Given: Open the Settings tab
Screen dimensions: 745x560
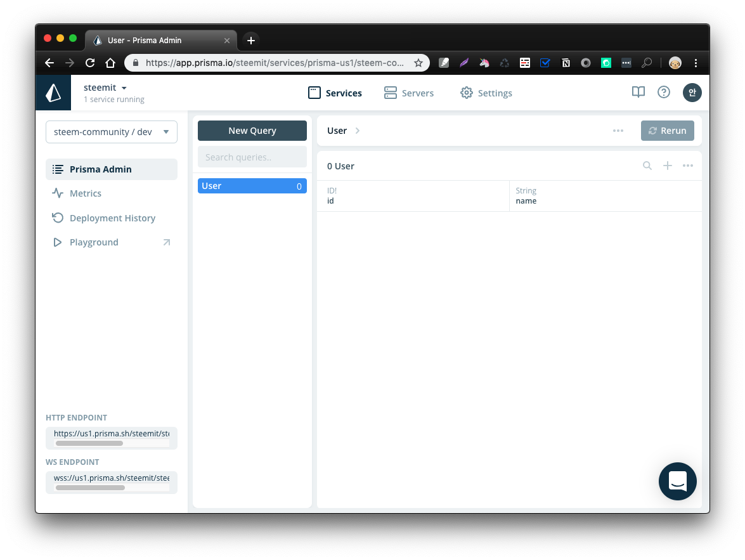Looking at the screenshot, I should [486, 93].
